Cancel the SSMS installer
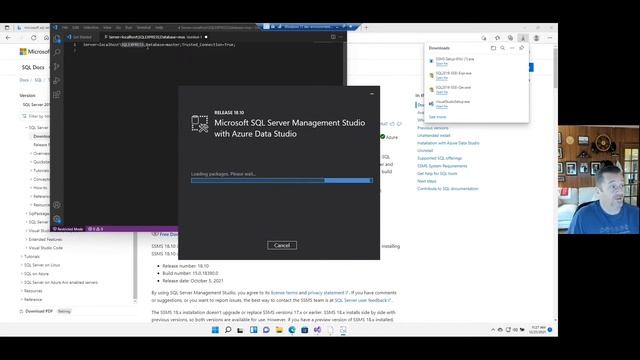 pyautogui.click(x=282, y=245)
